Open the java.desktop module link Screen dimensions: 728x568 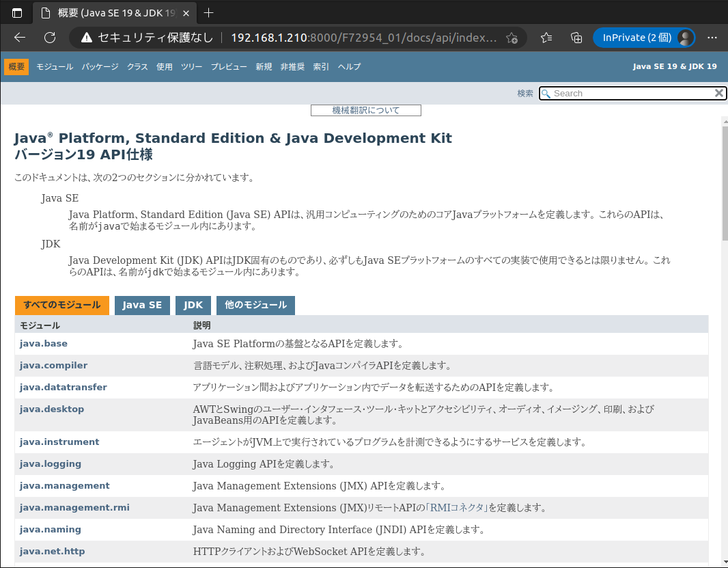pos(52,409)
